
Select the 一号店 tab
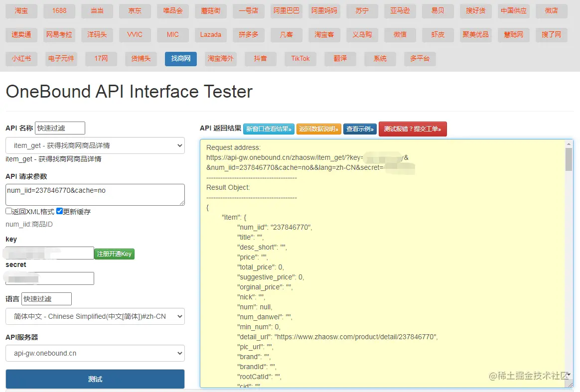pyautogui.click(x=249, y=11)
